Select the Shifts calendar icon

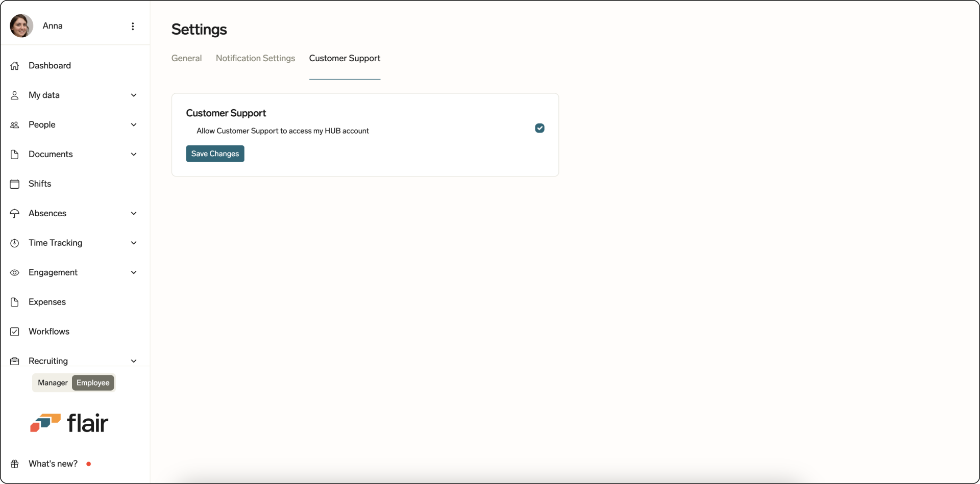[x=15, y=184]
